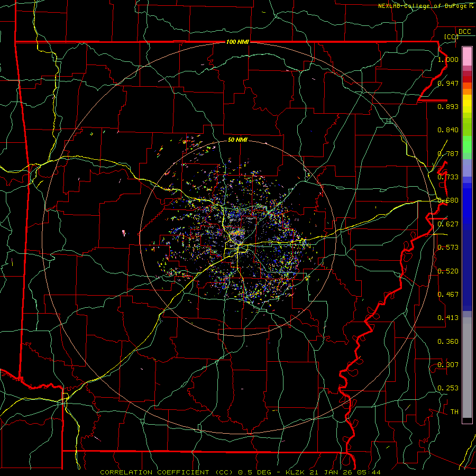Image resolution: width=476 pixels, height=476 pixels.
Task: Click the 0.840 scale value
Action: 448,130
